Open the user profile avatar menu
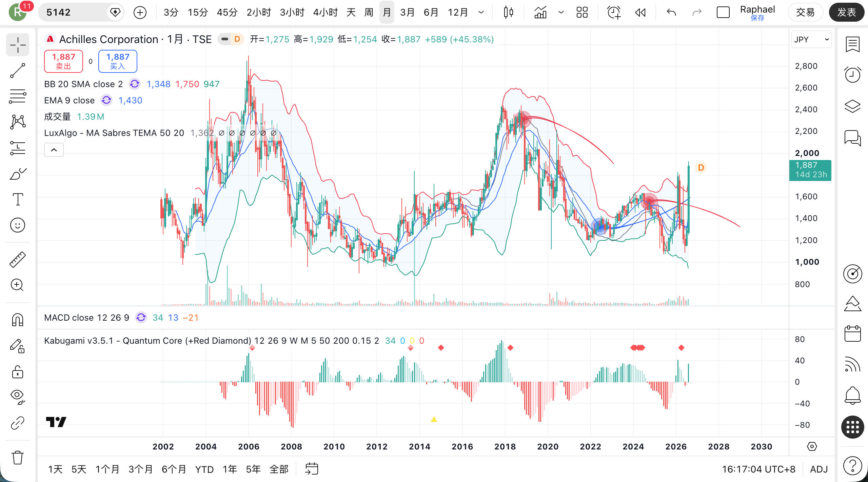Screen dimensions: 868x482 [x=18, y=13]
